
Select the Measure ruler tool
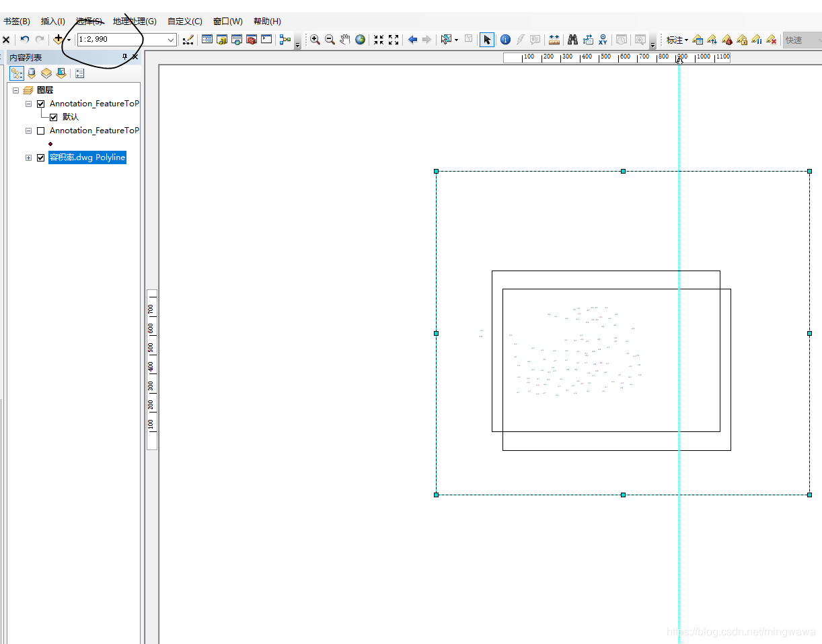pyautogui.click(x=554, y=40)
